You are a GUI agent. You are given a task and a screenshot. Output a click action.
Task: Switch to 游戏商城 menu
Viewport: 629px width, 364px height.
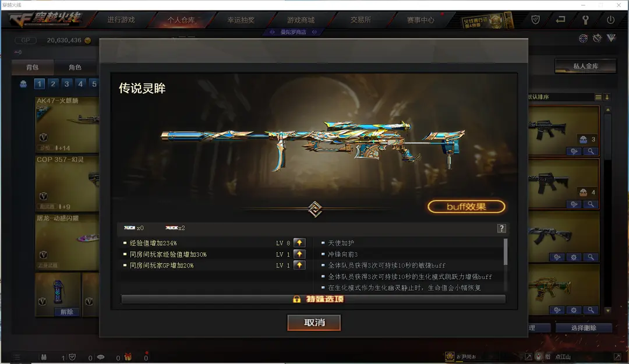301,20
